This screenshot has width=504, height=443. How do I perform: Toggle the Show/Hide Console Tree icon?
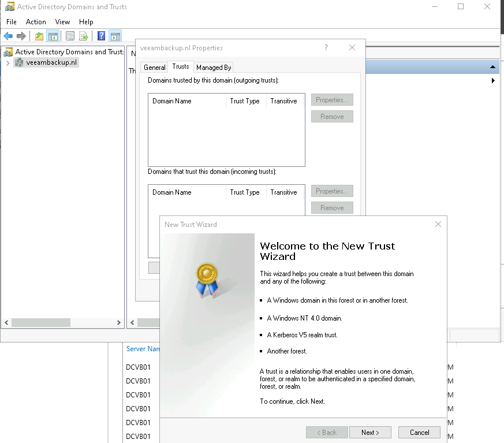click(53, 36)
